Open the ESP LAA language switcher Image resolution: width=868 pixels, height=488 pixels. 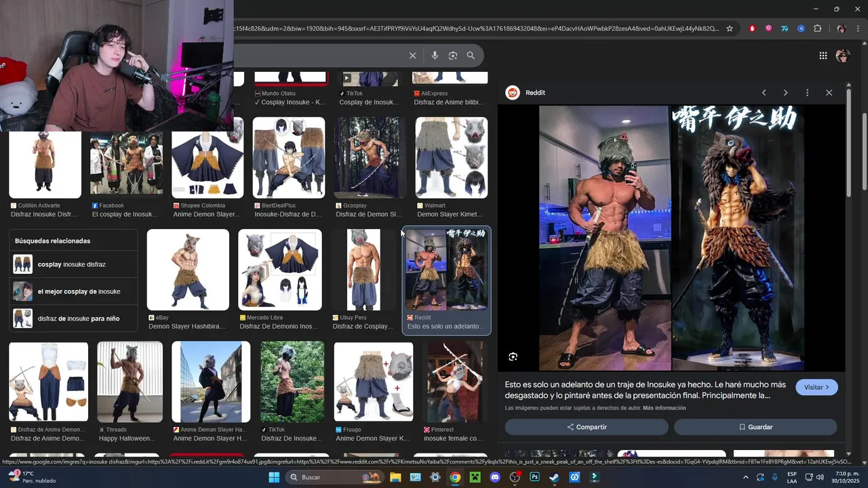click(792, 477)
